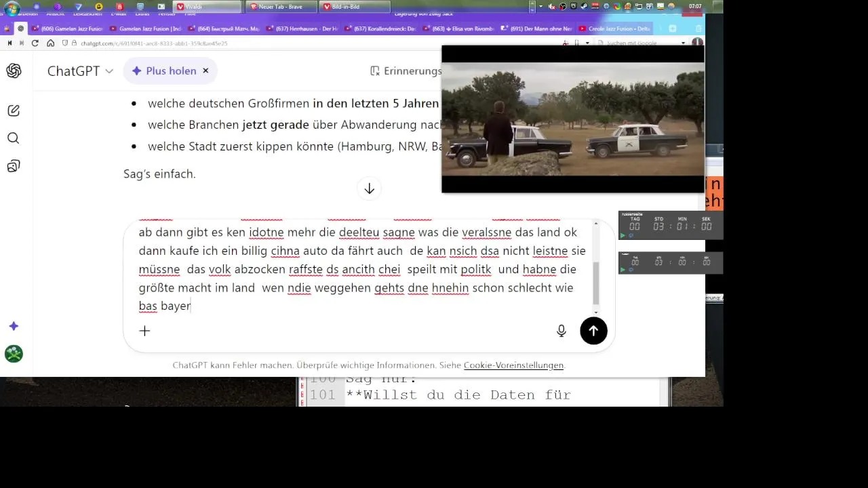The width and height of the screenshot is (868, 488).
Task: Switch to the (664) Быстрый Матч tab
Action: coord(223,28)
